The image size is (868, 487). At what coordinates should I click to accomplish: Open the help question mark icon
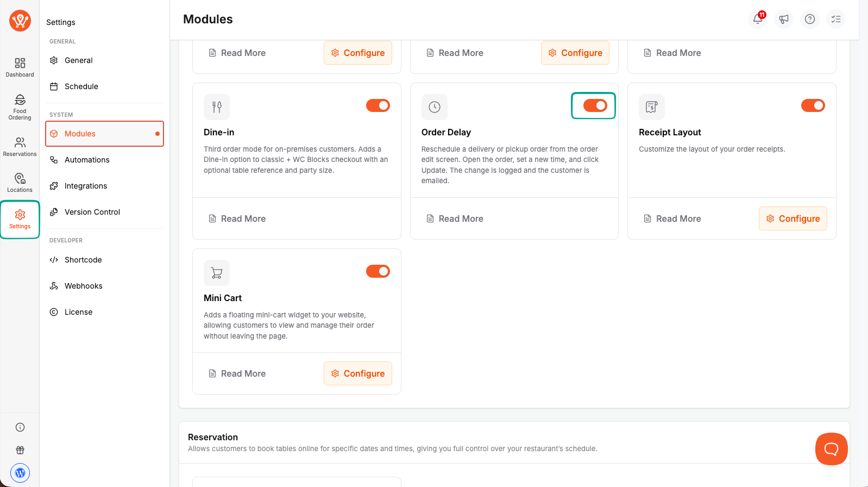point(810,19)
